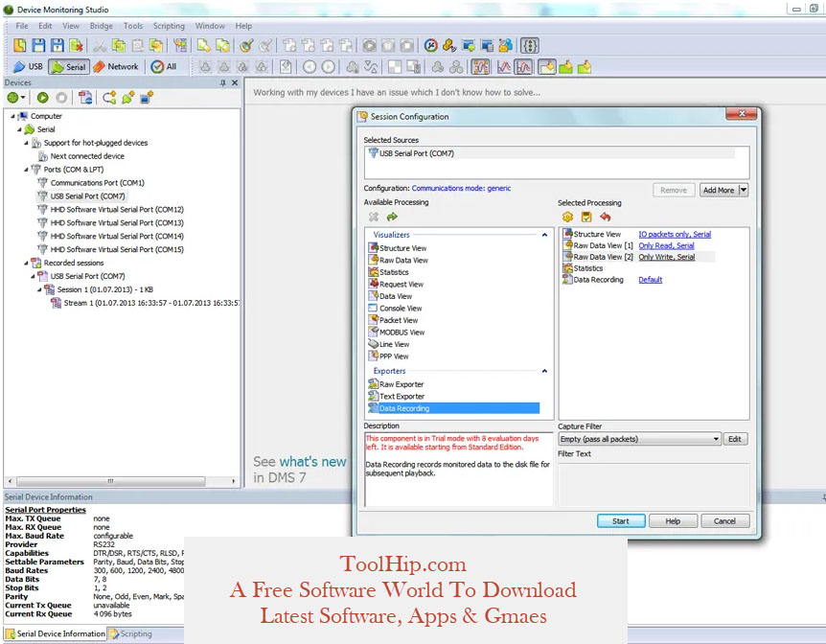Screen dimensions: 826x644
Task: Click the grey Stop icon in the Devices panel
Action: coord(61,98)
